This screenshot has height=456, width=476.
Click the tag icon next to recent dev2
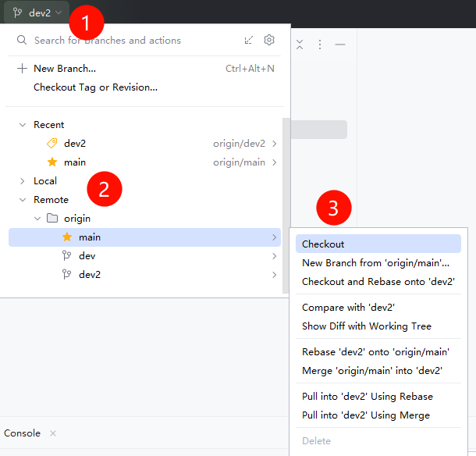52,143
